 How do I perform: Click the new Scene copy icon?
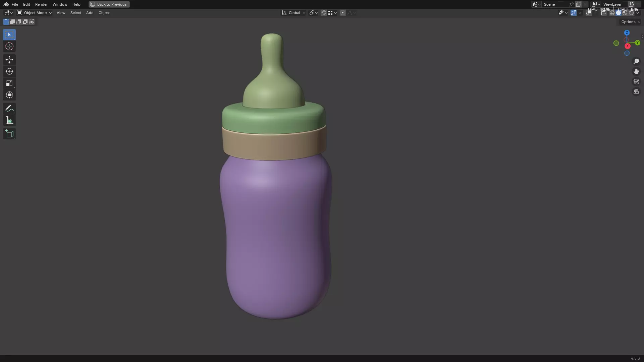point(579,4)
